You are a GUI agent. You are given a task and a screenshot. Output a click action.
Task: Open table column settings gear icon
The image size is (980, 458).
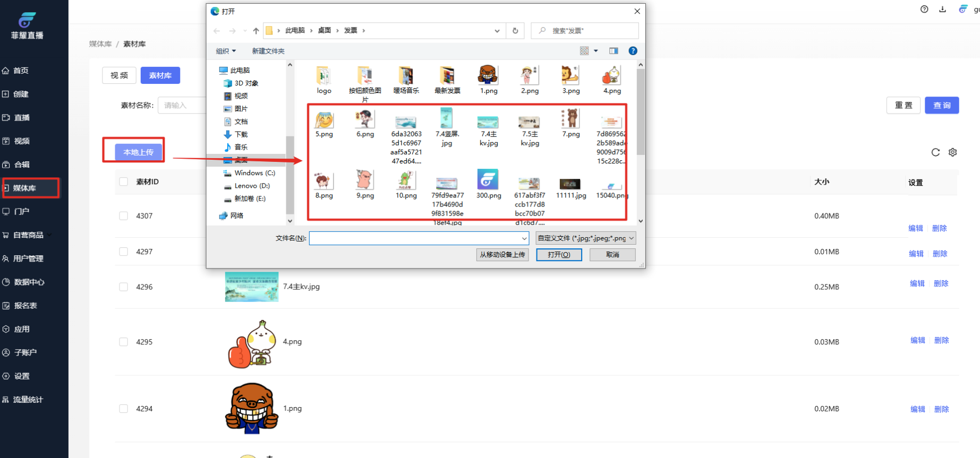tap(953, 152)
